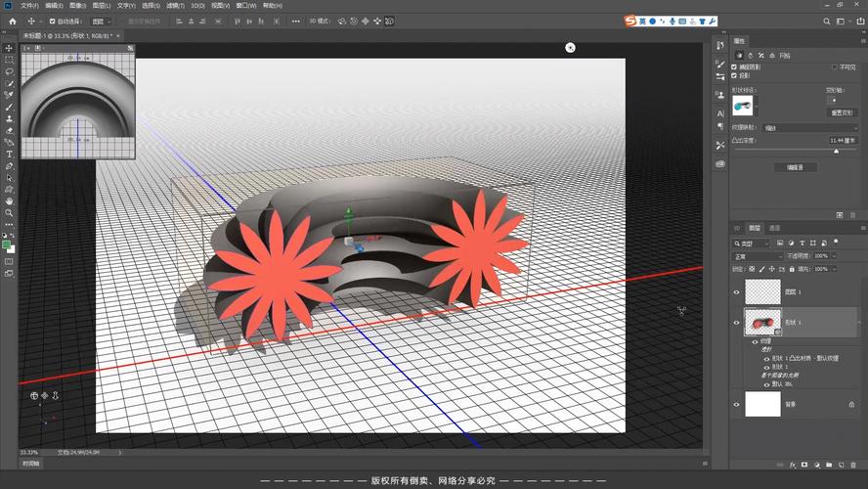Open the 滤镜 (Filter) menu
Viewport: 868px width, 489px height.
pos(174,5)
